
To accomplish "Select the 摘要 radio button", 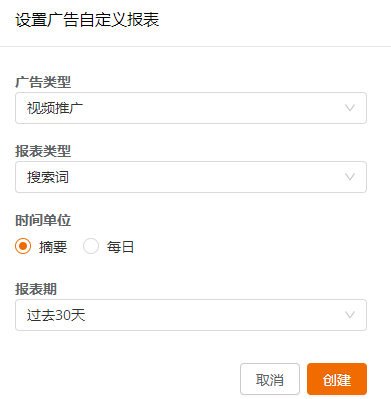I will 23,246.
